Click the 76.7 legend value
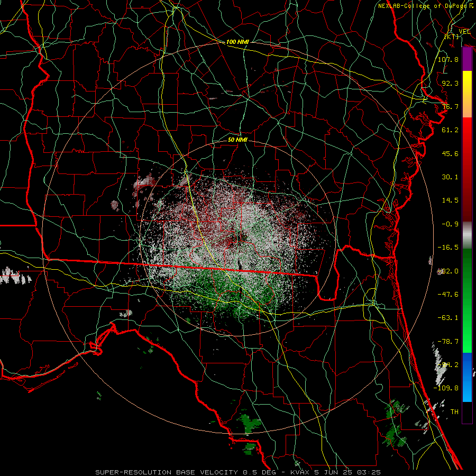 click(x=450, y=106)
